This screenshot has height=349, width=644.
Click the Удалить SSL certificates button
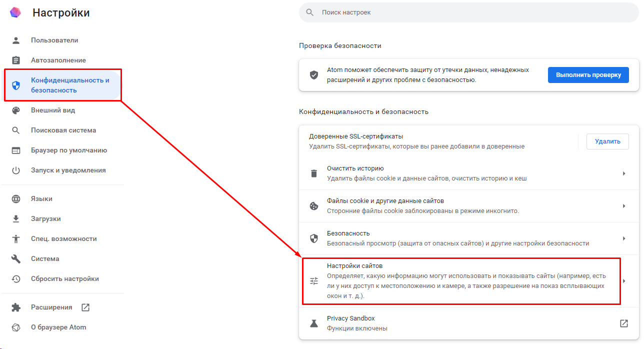pyautogui.click(x=607, y=141)
